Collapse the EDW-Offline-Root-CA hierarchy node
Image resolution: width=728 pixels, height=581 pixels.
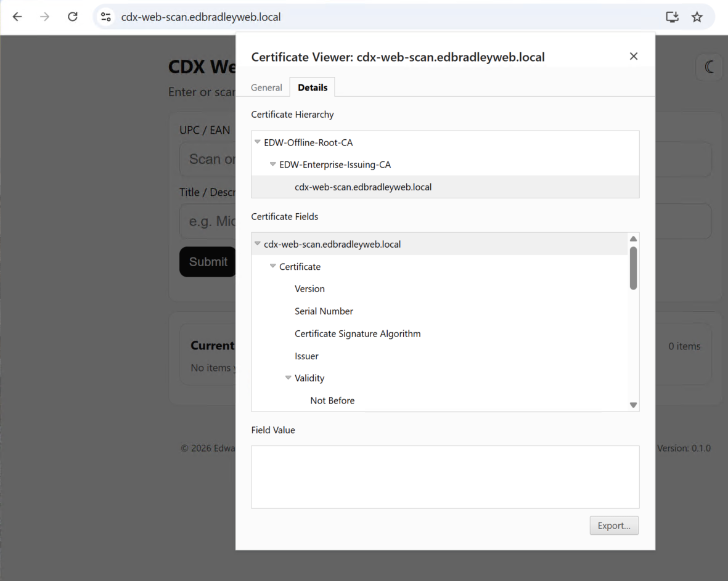pos(258,142)
